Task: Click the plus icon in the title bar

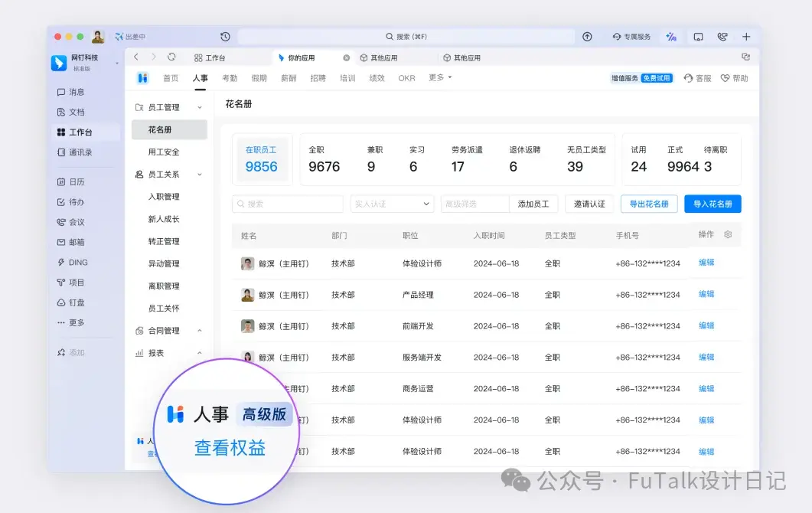Action: click(x=746, y=37)
